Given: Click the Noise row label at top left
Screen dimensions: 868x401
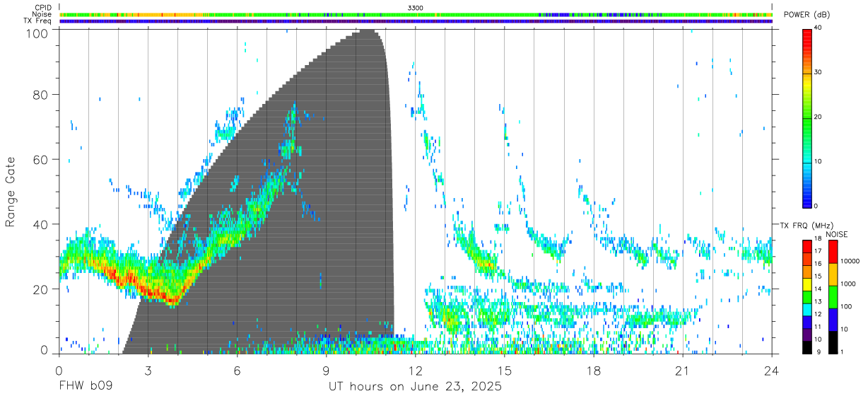Looking at the screenshot, I should (42, 14).
